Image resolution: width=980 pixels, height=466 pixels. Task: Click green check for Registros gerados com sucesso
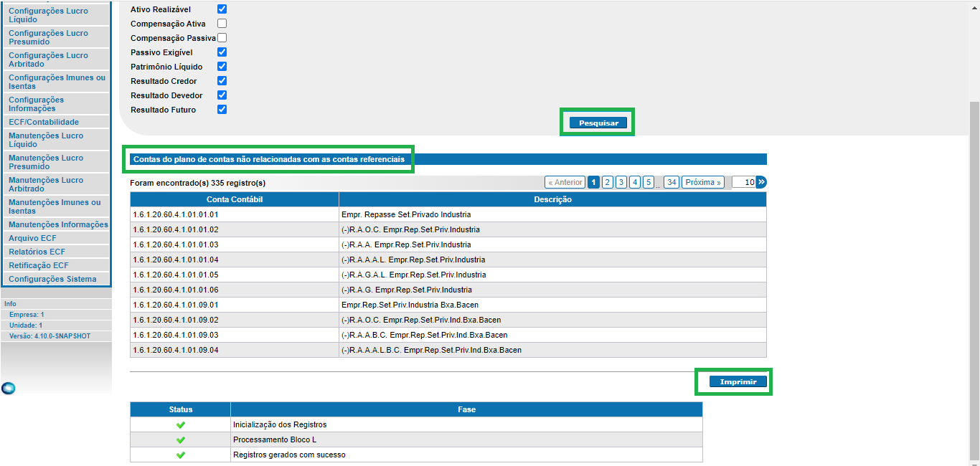181,455
